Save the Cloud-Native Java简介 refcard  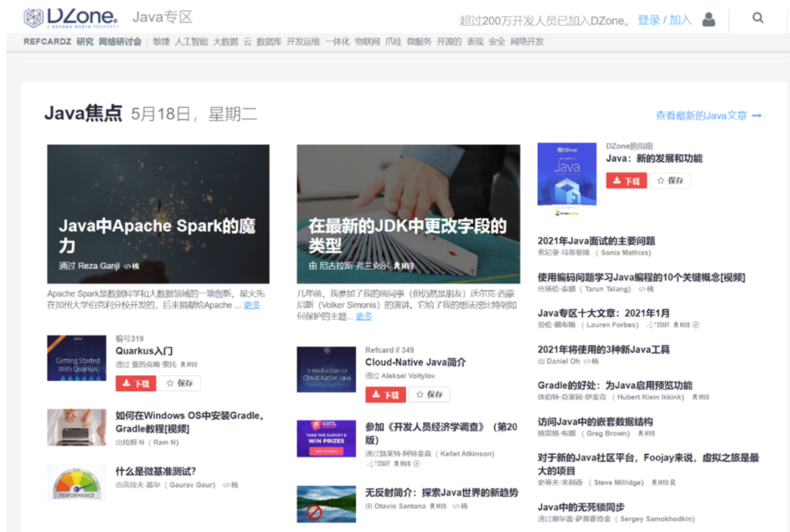point(429,395)
